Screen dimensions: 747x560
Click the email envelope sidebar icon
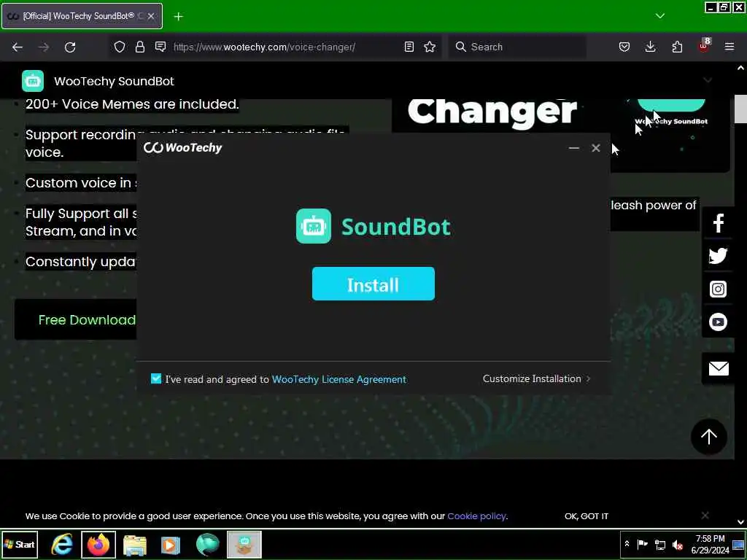[x=719, y=368]
